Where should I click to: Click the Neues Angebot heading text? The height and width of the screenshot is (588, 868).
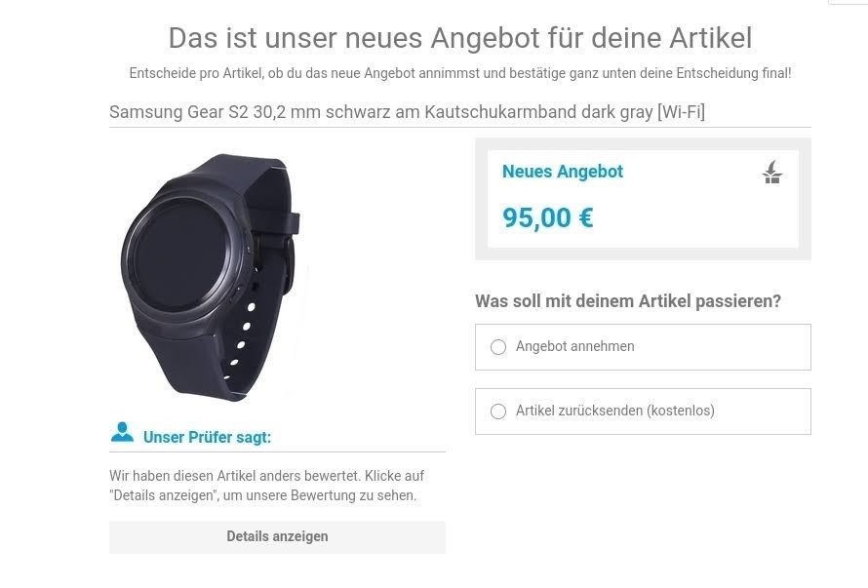[563, 172]
